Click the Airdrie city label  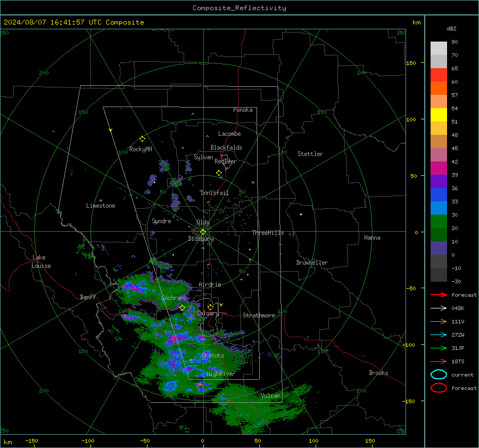pyautogui.click(x=210, y=284)
